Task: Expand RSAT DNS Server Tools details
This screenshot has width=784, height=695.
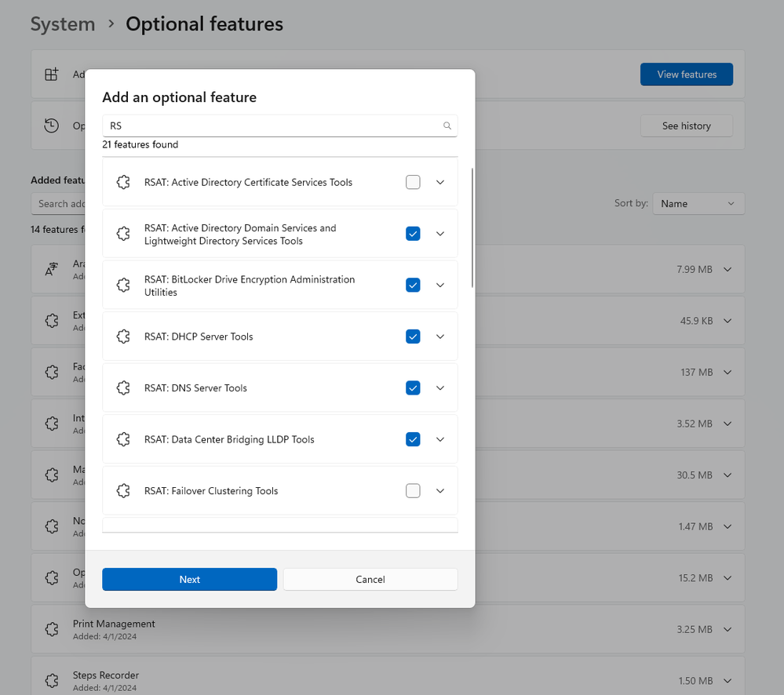Action: 440,388
